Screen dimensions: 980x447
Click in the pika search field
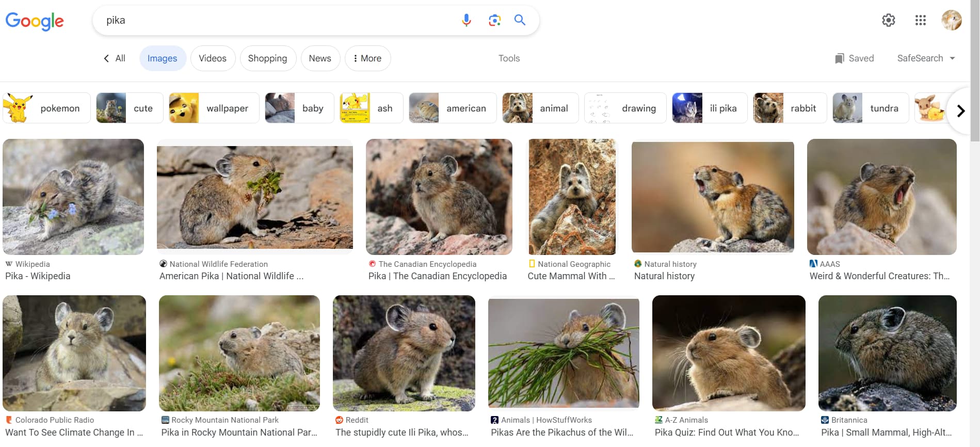(279, 20)
